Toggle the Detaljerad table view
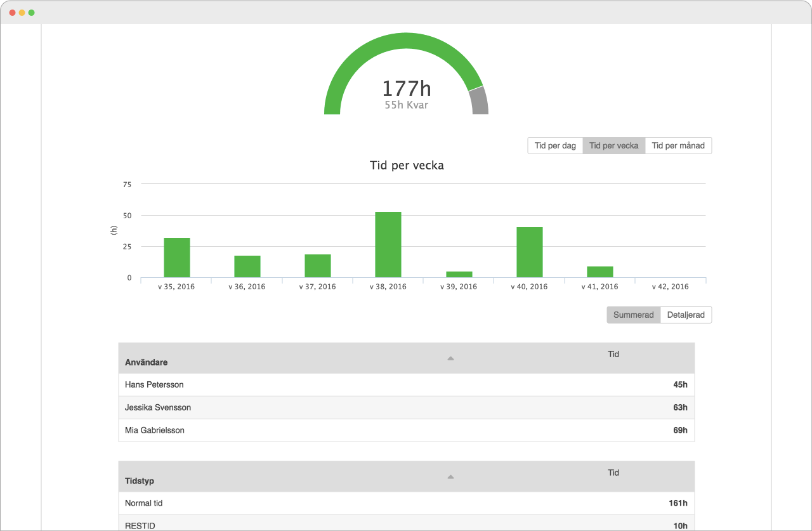This screenshot has height=531, width=812. click(x=686, y=315)
